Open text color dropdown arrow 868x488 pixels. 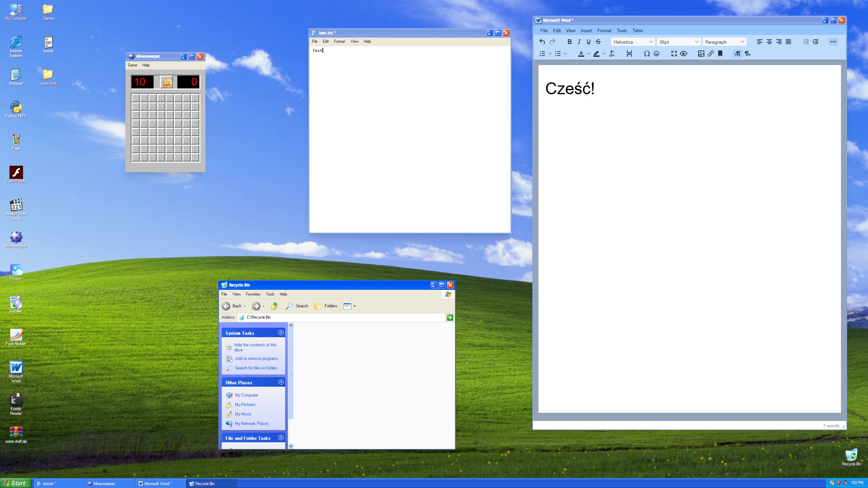pyautogui.click(x=589, y=54)
